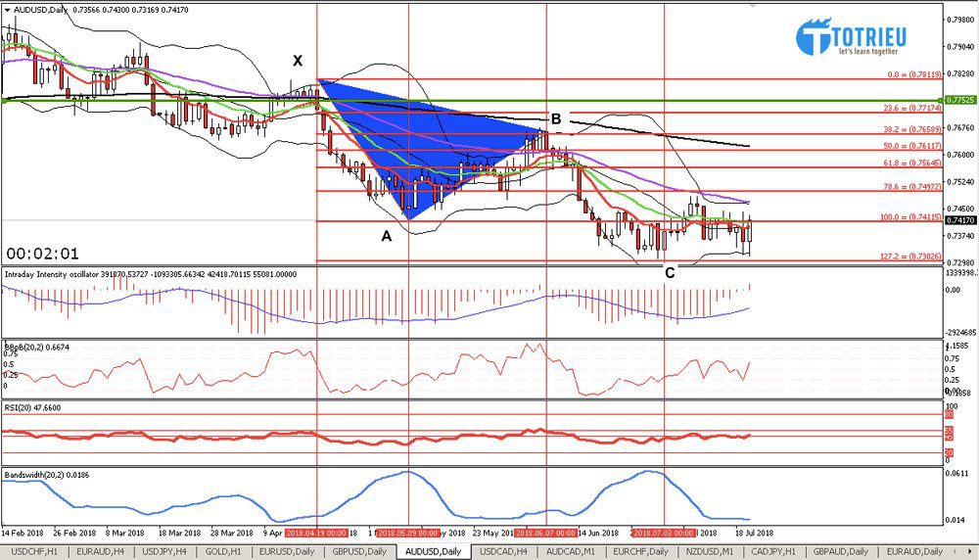Open the USDJPY,H4 chart tab
The height and width of the screenshot is (560, 979).
tap(164, 551)
